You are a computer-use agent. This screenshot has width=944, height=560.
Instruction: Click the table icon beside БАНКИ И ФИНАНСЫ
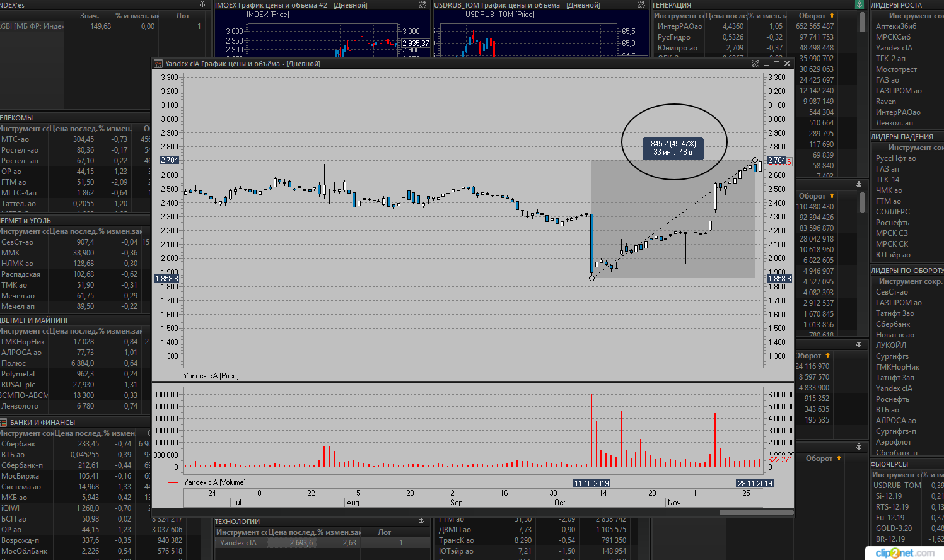pos(4,423)
